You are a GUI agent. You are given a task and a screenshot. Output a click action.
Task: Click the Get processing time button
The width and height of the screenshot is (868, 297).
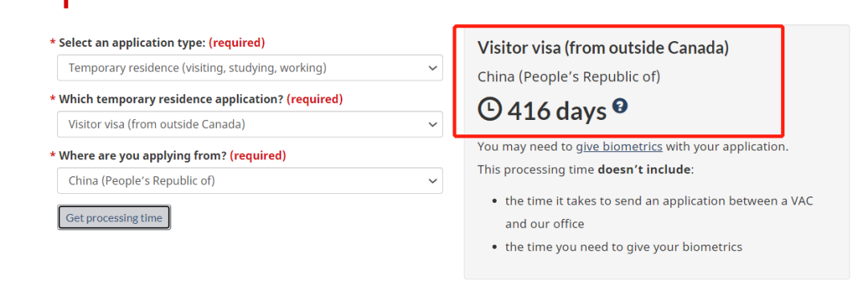tap(114, 218)
